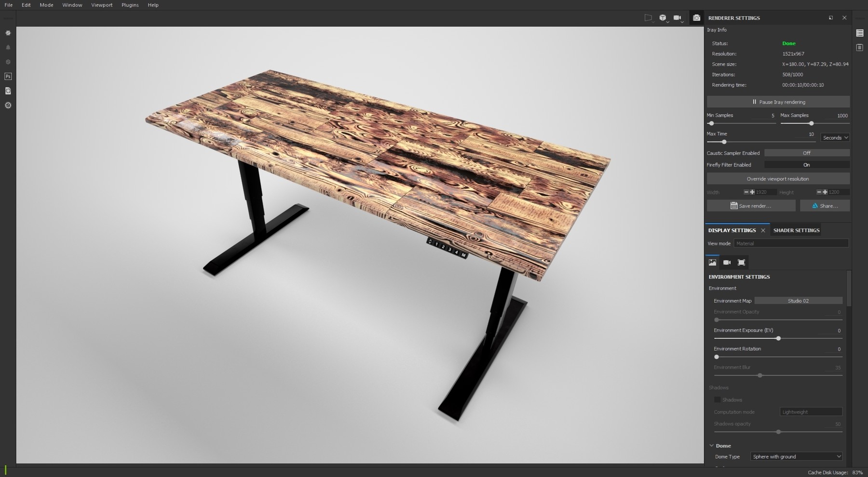The width and height of the screenshot is (868, 477).
Task: Enable the Shadows checkbox
Action: (718, 399)
